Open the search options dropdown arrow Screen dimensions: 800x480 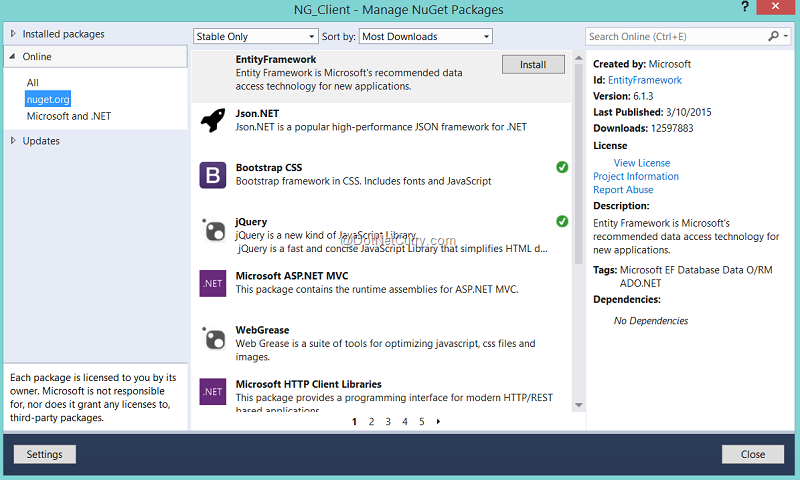click(x=786, y=36)
